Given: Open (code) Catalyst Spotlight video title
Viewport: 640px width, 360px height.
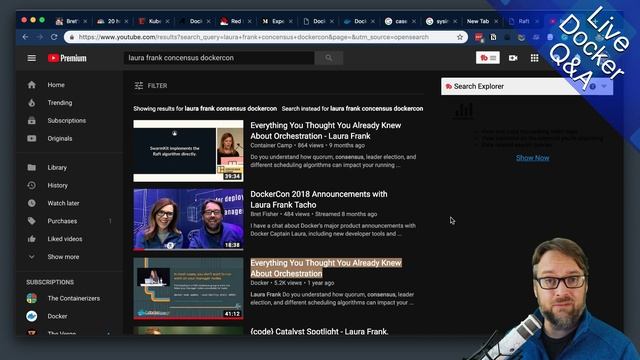Looking at the screenshot, I should tap(319, 331).
